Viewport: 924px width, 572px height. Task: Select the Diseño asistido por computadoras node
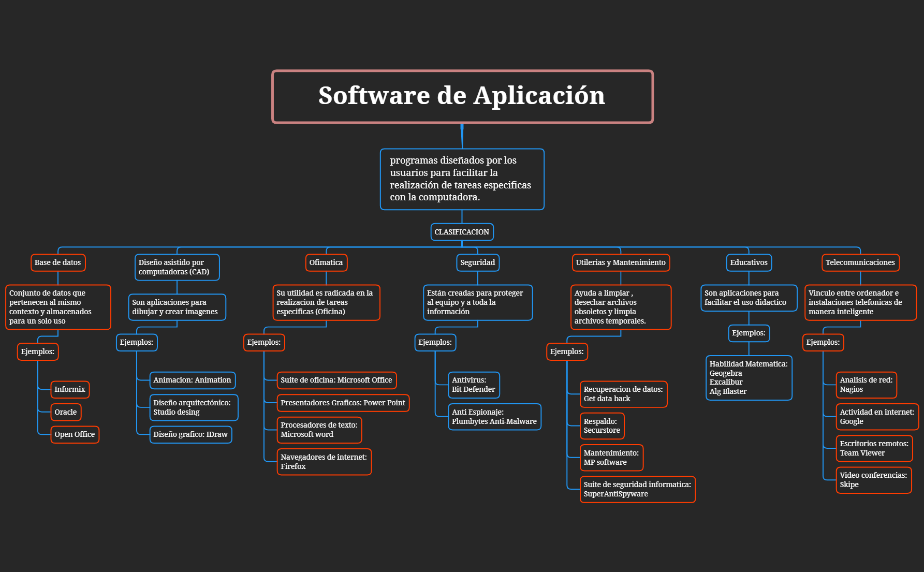pos(177,267)
